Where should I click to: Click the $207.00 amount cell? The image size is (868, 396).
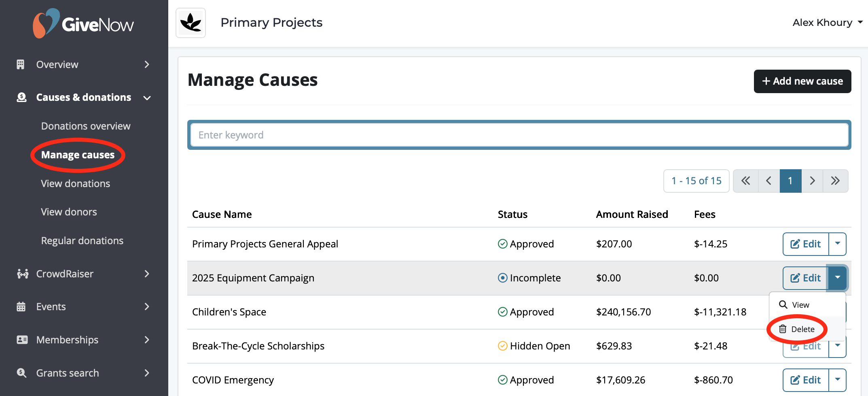pos(614,244)
